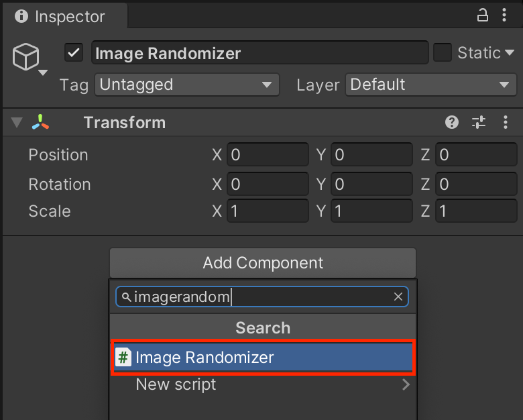Viewport: 523px width, 420px height.
Task: Open Transform presets sliders icon
Action: [x=479, y=122]
